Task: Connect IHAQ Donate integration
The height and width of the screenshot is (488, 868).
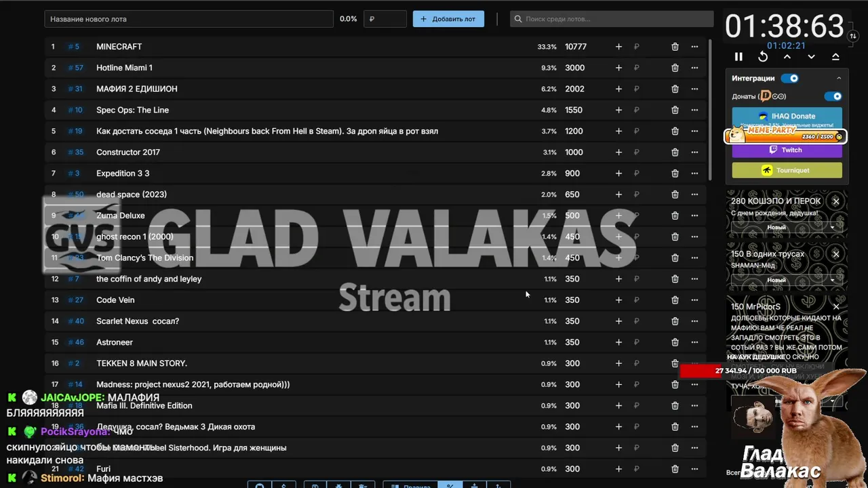Action: click(787, 116)
